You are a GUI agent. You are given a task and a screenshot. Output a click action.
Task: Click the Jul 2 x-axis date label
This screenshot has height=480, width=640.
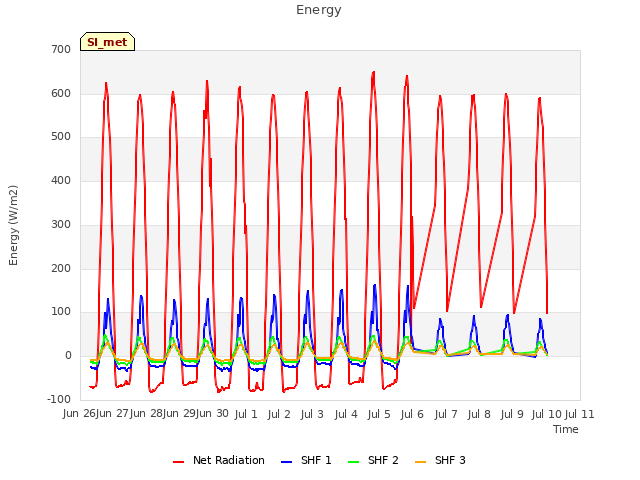point(279,414)
